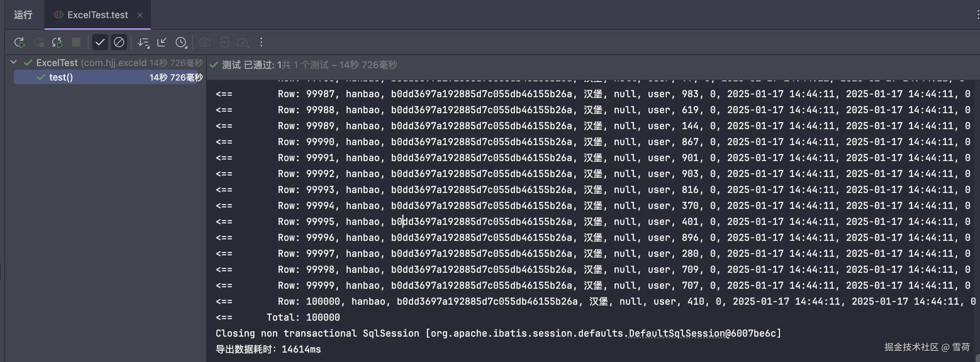Image resolution: width=980 pixels, height=362 pixels.
Task: Click console line Row: 99991
Action: (x=593, y=158)
